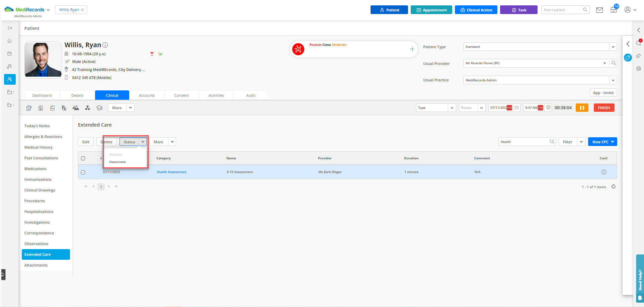Click the red cocktail glass alert icon

click(152, 54)
